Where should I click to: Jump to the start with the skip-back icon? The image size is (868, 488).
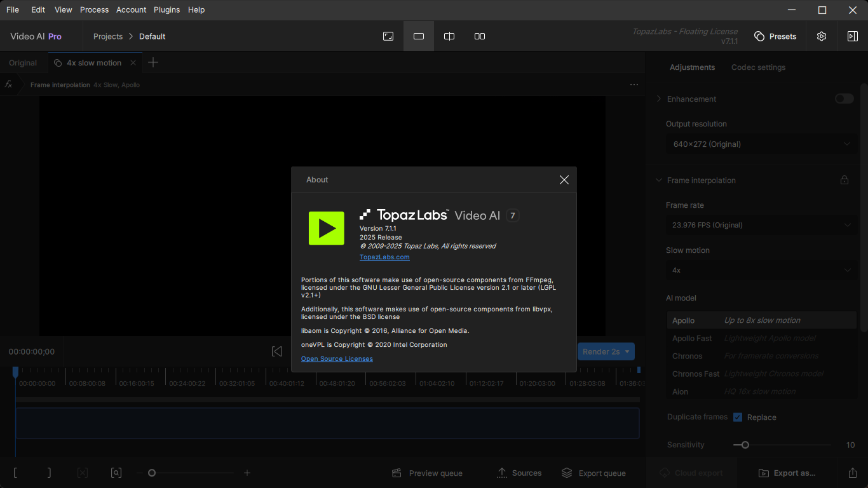coord(277,351)
